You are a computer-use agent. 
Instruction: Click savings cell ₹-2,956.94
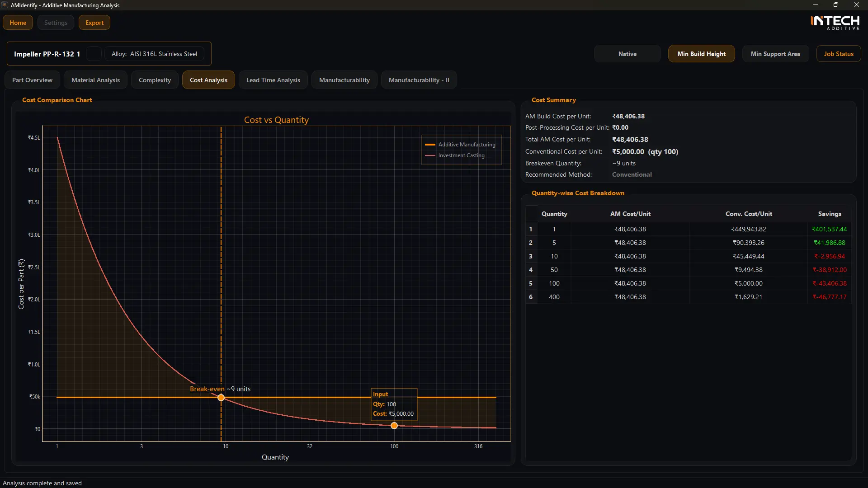click(x=830, y=256)
